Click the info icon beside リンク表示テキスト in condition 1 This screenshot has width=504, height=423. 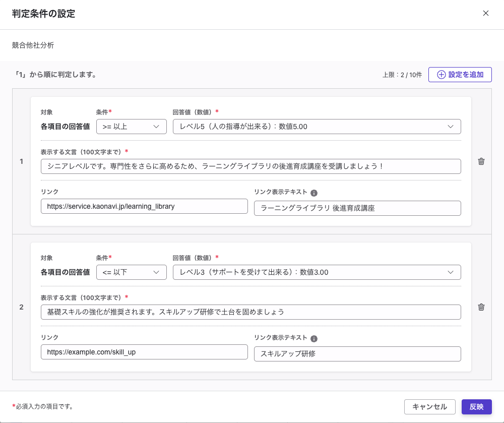314,192
